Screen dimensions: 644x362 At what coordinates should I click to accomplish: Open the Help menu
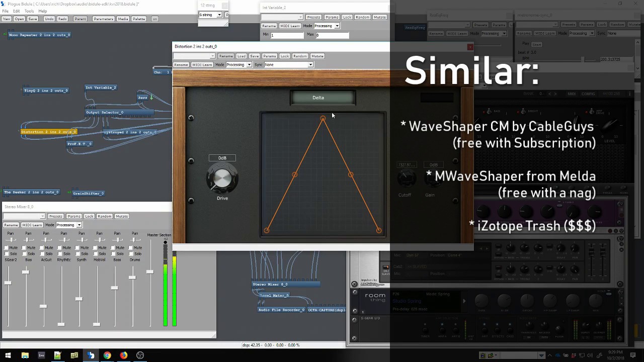(x=42, y=11)
